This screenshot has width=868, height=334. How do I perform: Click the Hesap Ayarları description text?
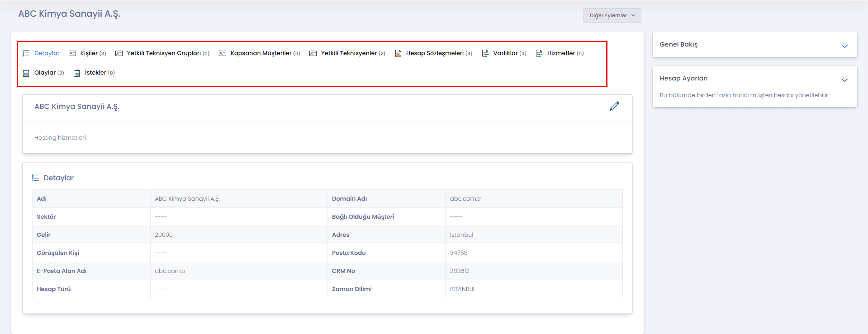point(744,95)
